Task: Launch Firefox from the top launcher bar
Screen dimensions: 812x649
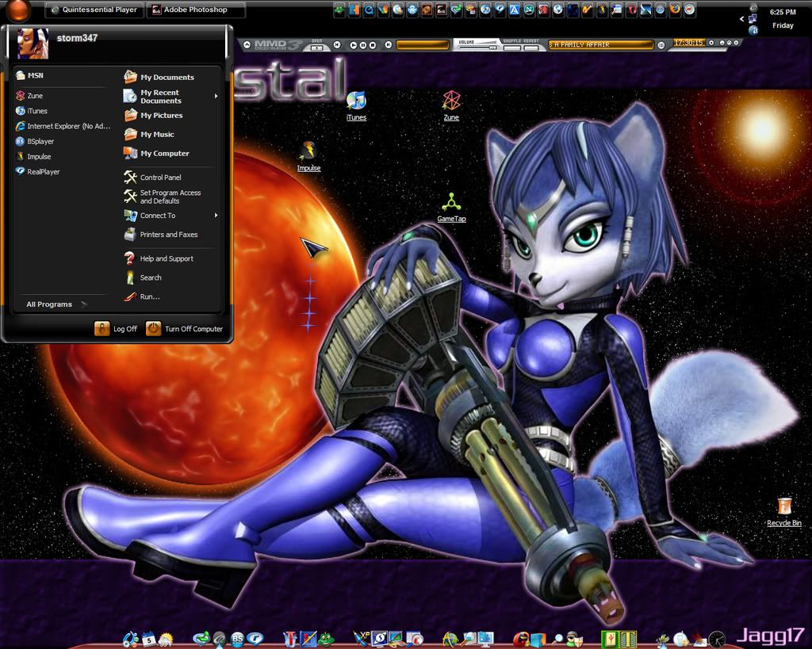Action: (675, 10)
